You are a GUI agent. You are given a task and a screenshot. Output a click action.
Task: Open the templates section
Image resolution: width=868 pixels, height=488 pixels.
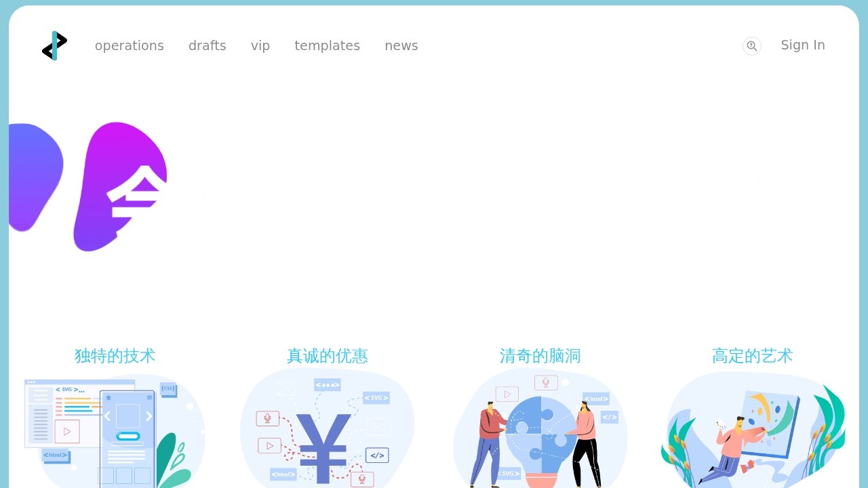coord(327,45)
